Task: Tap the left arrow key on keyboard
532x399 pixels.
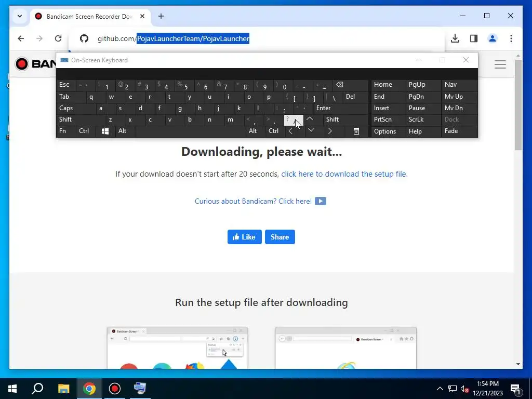Action: (x=291, y=131)
